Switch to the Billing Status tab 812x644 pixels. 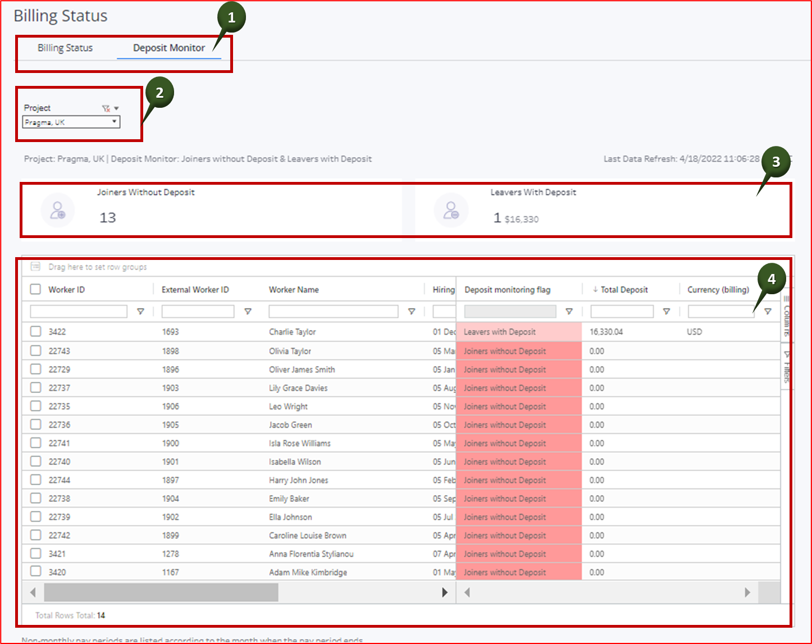(x=65, y=48)
